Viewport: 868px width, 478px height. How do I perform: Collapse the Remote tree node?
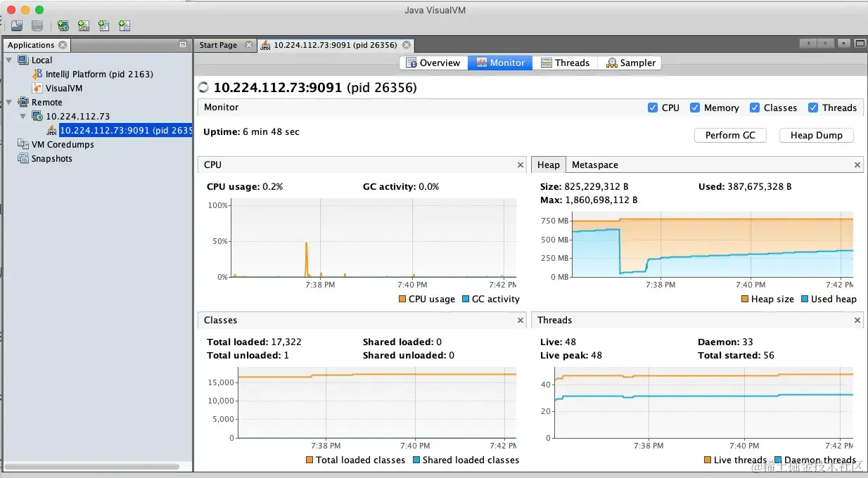(7, 102)
